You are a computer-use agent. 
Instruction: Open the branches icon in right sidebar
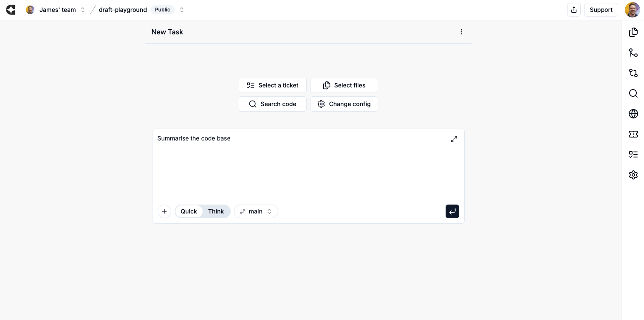tap(633, 53)
